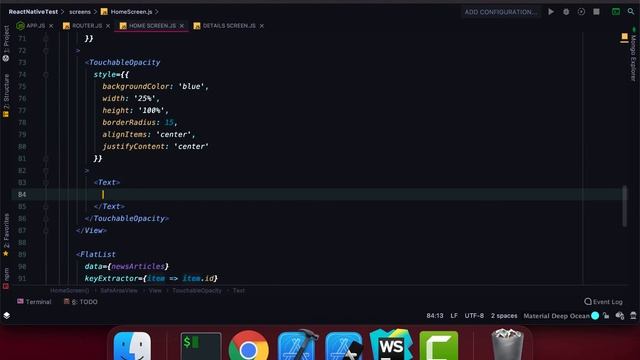Open the npm tool window
Screen dimensions: 640x360
tap(6, 278)
